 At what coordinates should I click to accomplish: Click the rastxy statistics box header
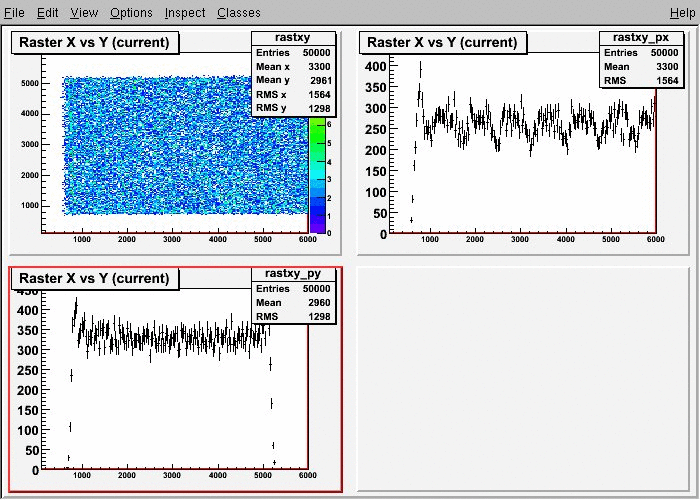(293, 38)
